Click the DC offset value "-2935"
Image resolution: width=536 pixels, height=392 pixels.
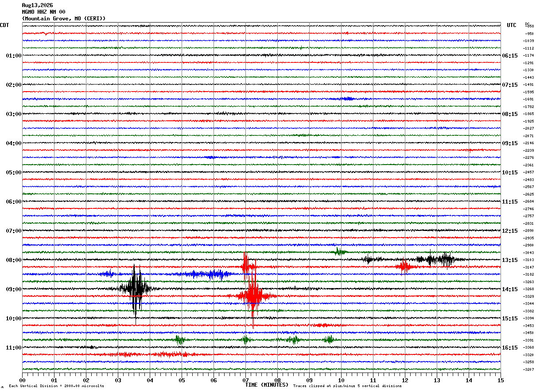pos(528,238)
